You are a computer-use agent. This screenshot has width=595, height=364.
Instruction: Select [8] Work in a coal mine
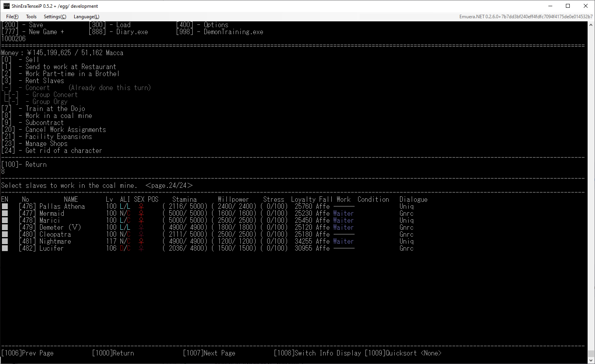pos(47,116)
